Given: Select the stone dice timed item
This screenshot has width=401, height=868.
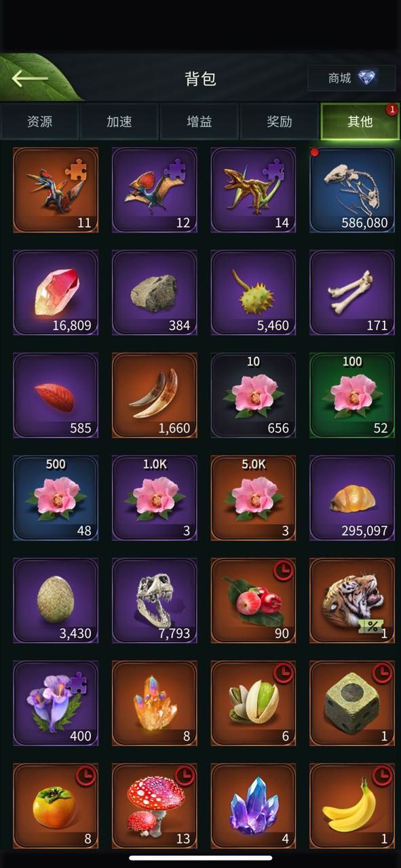Looking at the screenshot, I should [x=352, y=704].
